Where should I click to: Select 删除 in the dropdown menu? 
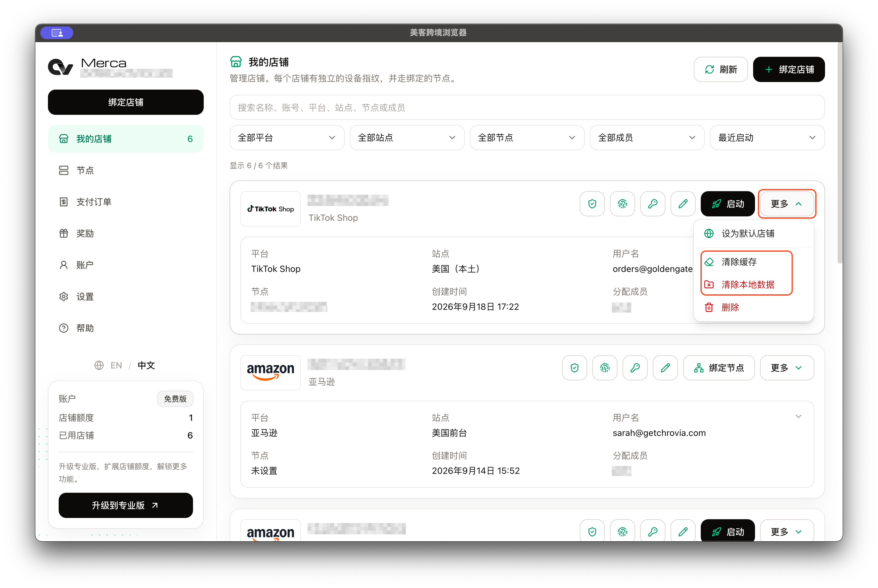(753, 308)
